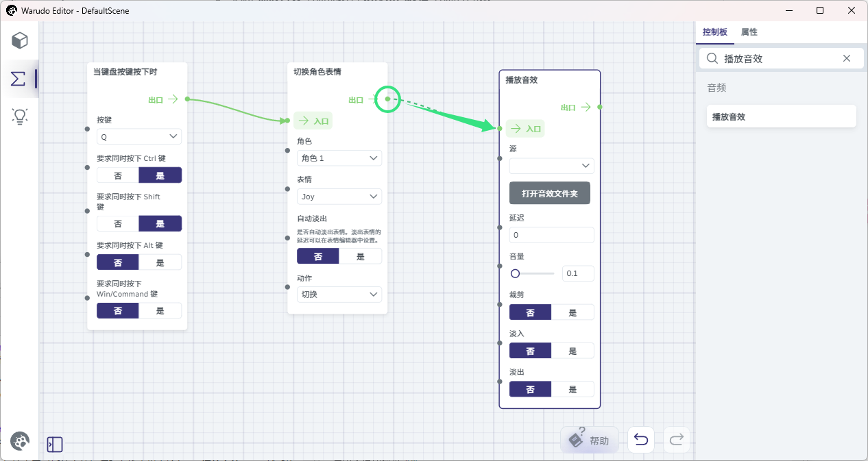The image size is (868, 461).
Task: Open the 按键 dropdown showing Q
Action: (x=139, y=137)
